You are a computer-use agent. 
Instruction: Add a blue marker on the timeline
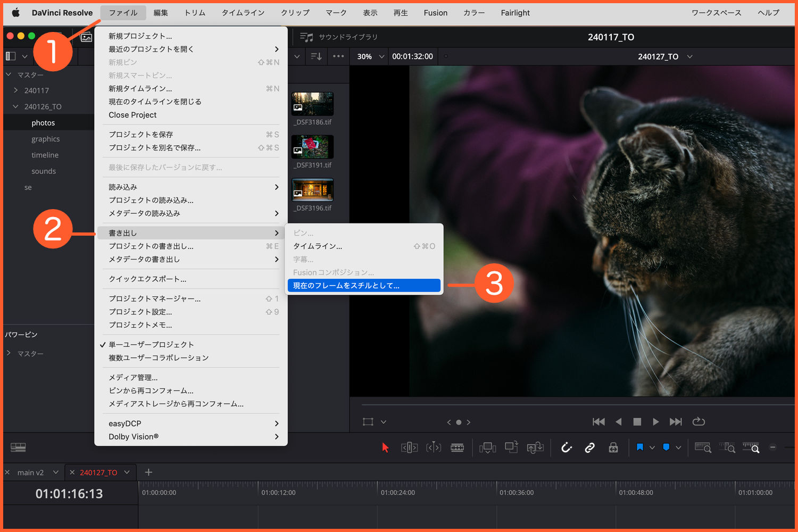tap(666, 447)
